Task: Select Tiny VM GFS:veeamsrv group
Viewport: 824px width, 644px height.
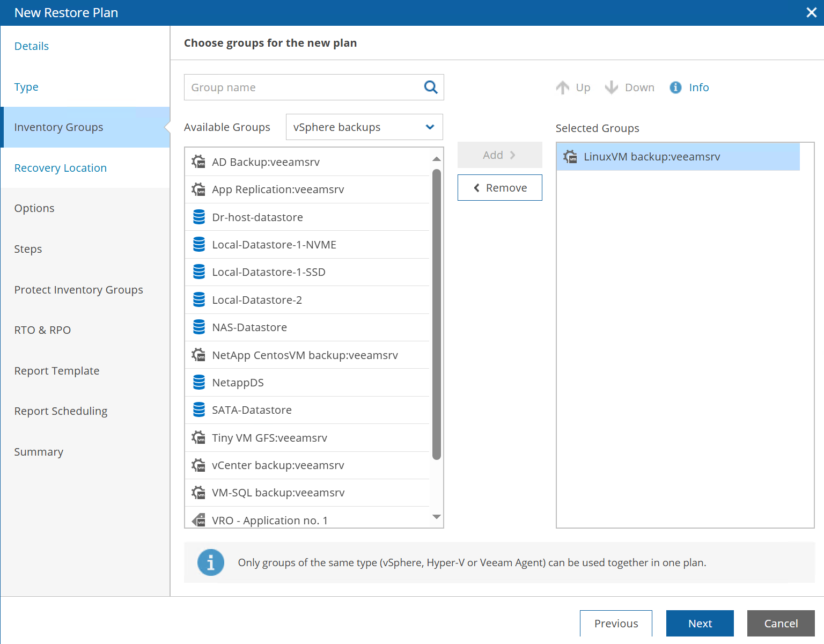Action: [x=269, y=437]
